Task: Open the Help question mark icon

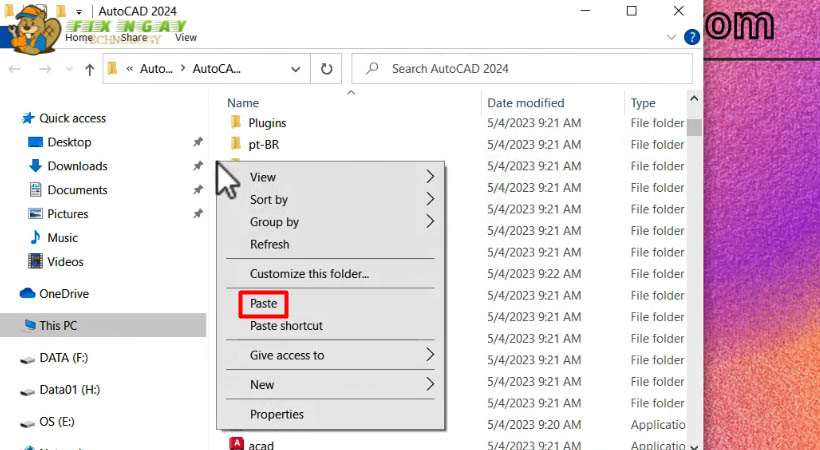Action: click(x=691, y=37)
